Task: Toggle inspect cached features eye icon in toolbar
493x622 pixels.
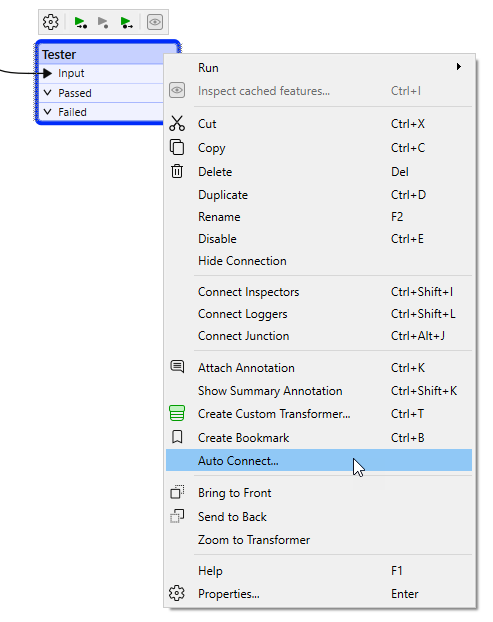Action: (x=155, y=22)
